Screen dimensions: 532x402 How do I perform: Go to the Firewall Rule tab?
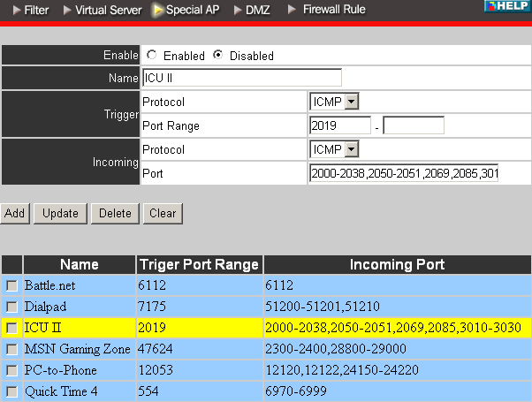tap(334, 11)
